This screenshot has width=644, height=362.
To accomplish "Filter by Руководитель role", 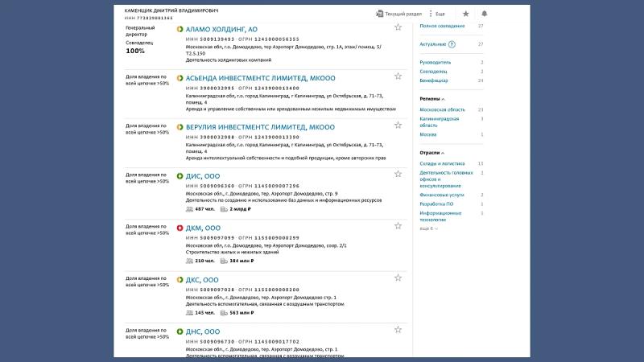I will 435,63.
